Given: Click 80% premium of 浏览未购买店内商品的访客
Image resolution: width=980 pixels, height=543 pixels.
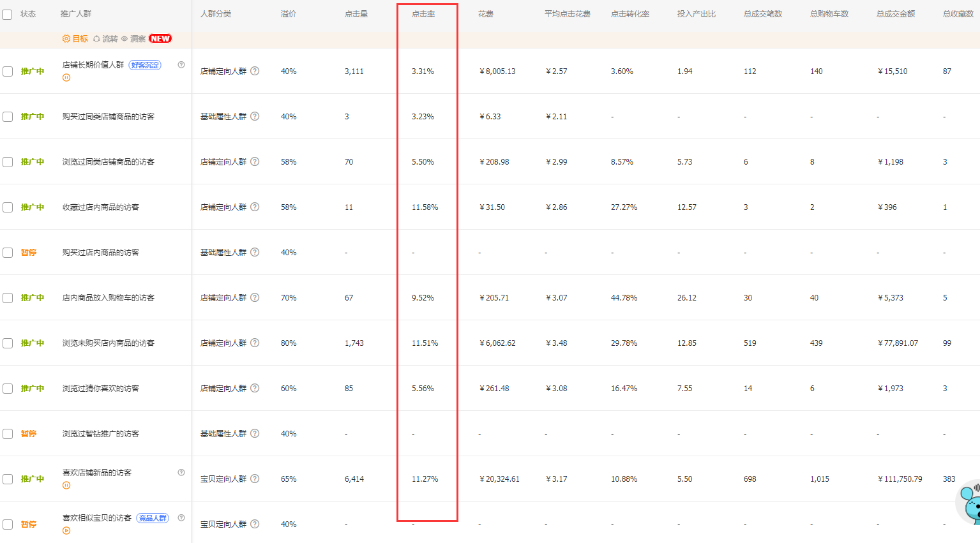Looking at the screenshot, I should [x=289, y=343].
